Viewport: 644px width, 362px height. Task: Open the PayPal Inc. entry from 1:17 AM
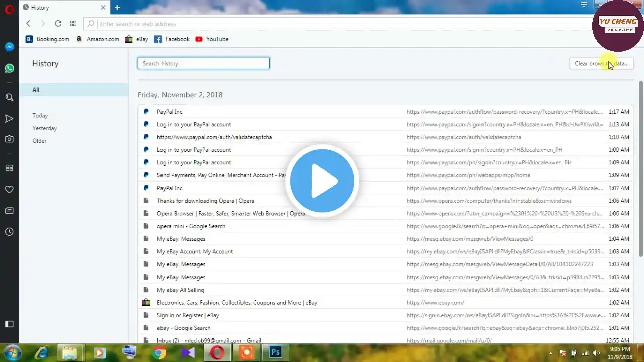tap(385, 112)
